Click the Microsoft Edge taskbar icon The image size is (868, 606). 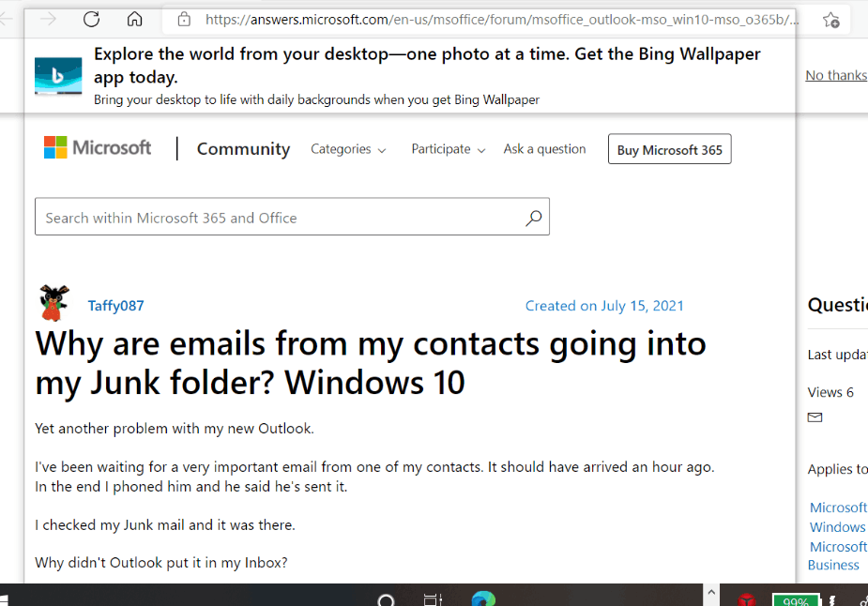(483, 599)
